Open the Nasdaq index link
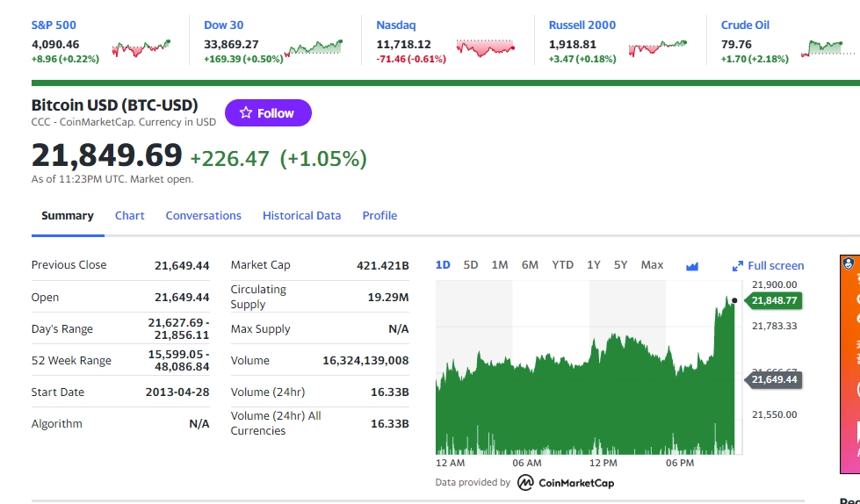 396,25
